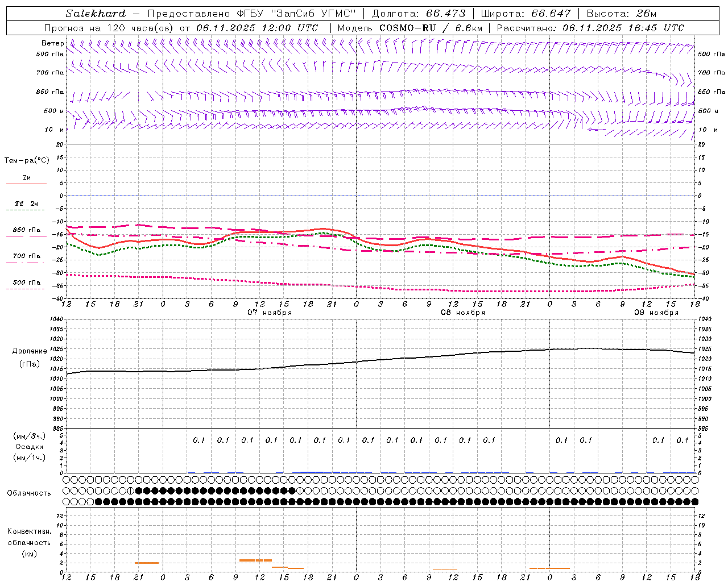The image size is (728, 582).
Task: Click the forecast start "06.11.2025 12:00 UTC"
Action: point(257,28)
